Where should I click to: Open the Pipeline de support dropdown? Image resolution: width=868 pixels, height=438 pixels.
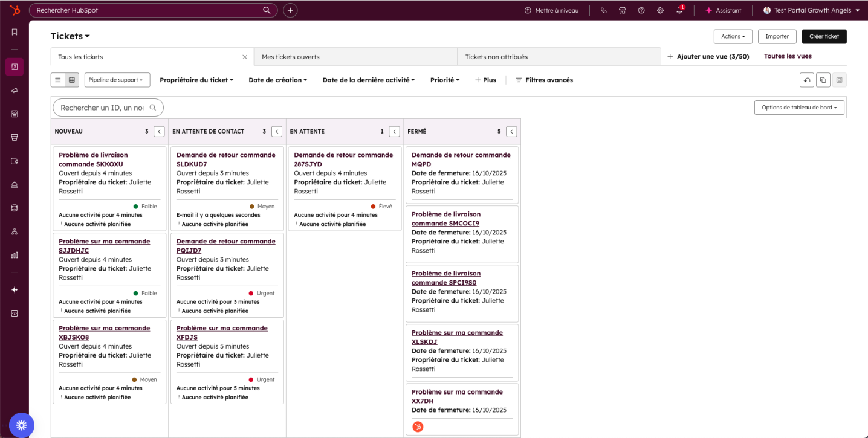pyautogui.click(x=117, y=79)
